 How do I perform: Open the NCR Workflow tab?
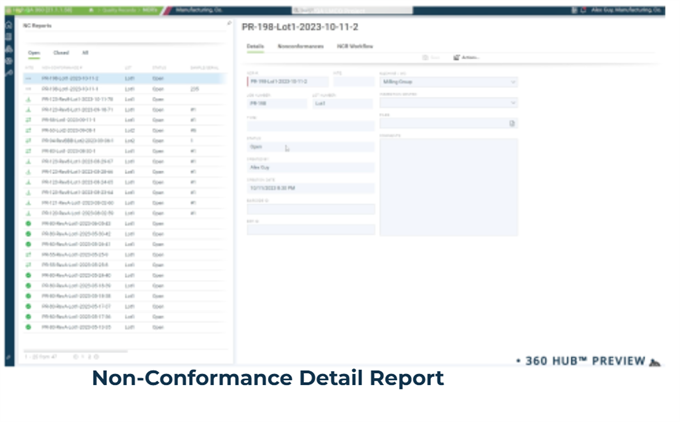pos(355,46)
